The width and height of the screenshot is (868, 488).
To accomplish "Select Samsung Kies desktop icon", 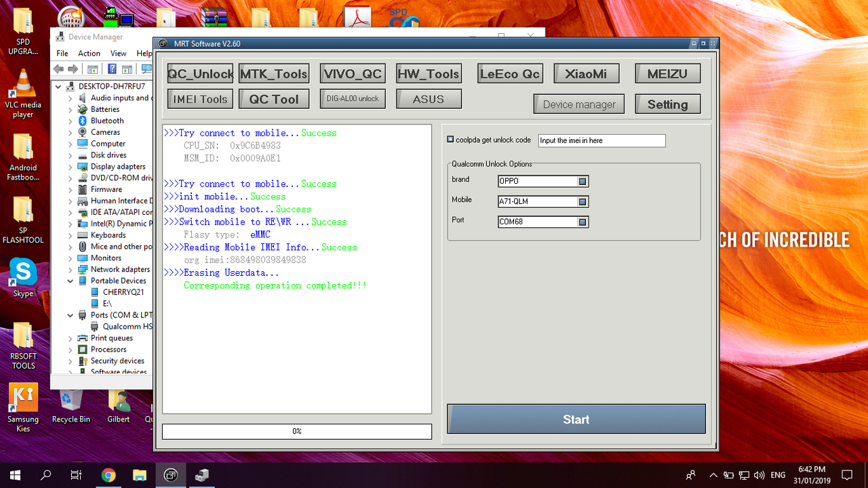I will tap(23, 407).
